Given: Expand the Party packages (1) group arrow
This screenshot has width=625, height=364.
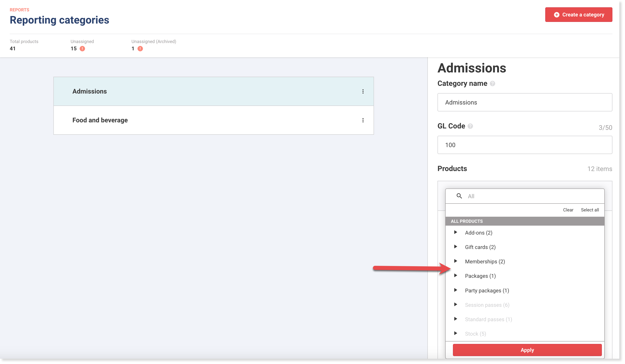Looking at the screenshot, I should click(456, 290).
